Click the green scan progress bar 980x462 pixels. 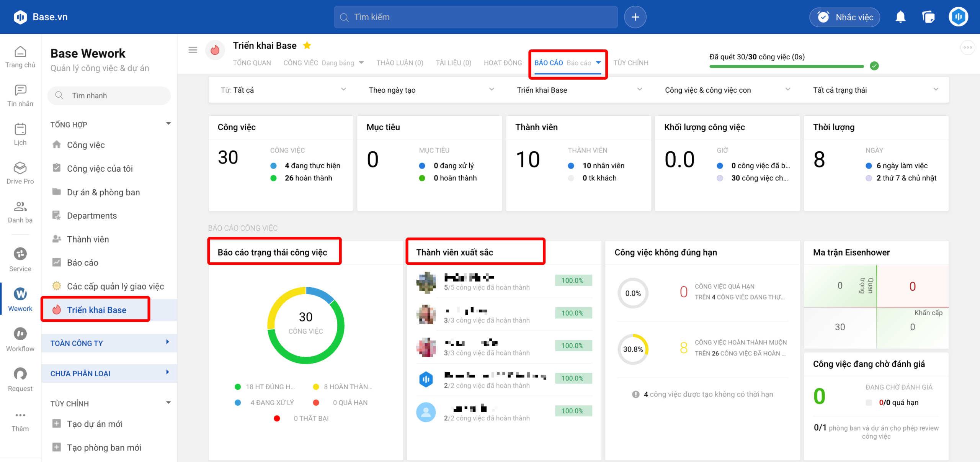[786, 66]
